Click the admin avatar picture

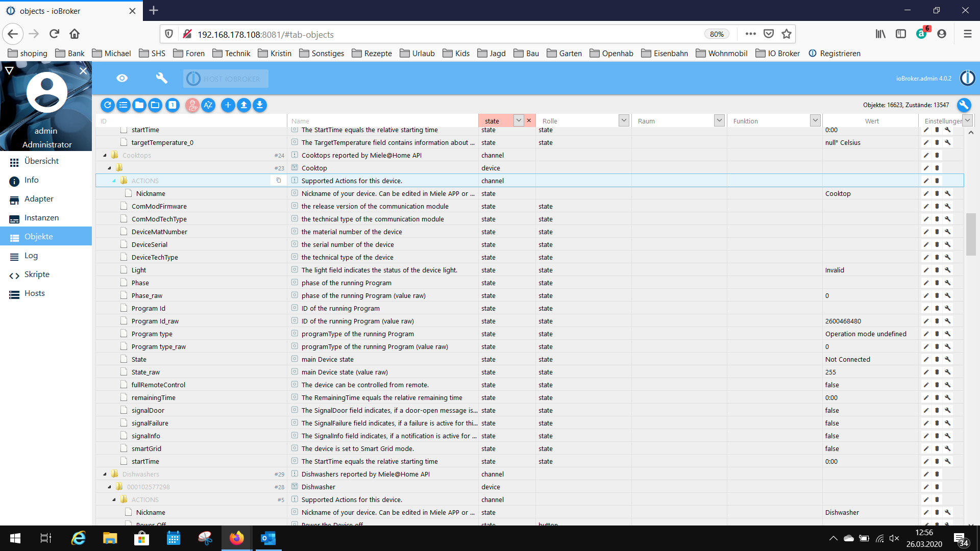[x=47, y=92]
